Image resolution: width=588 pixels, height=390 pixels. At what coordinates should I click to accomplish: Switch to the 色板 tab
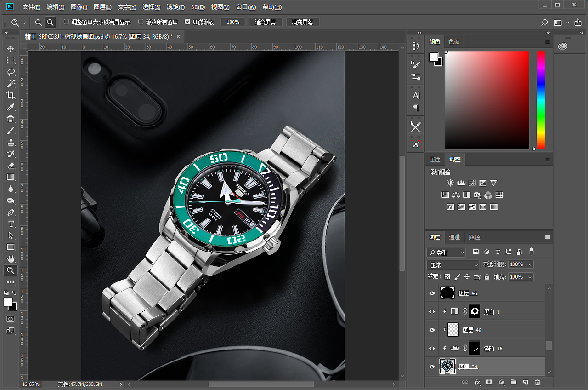454,41
